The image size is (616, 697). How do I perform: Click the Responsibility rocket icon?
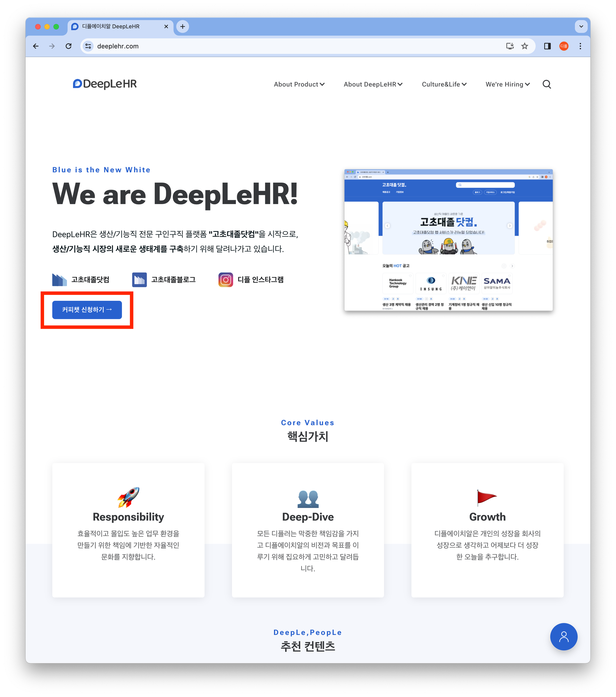(x=127, y=496)
